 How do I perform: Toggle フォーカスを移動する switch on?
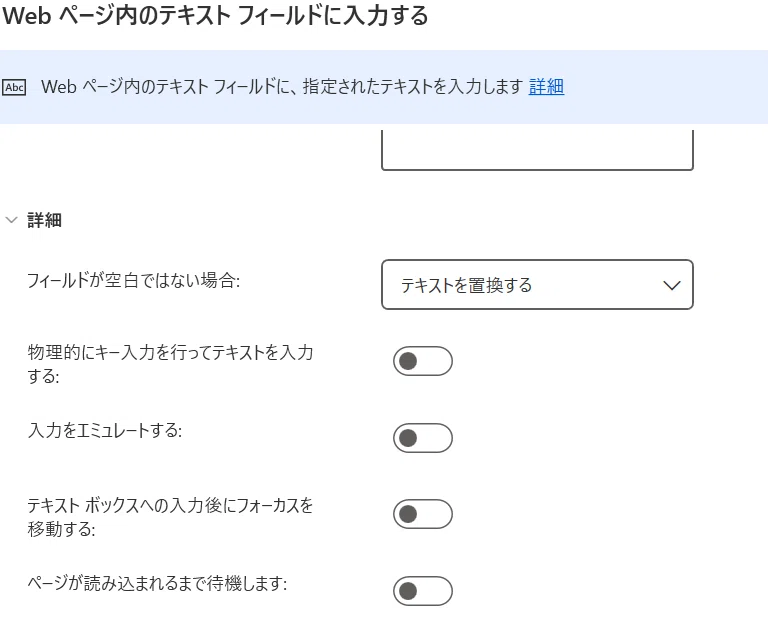[x=423, y=514]
